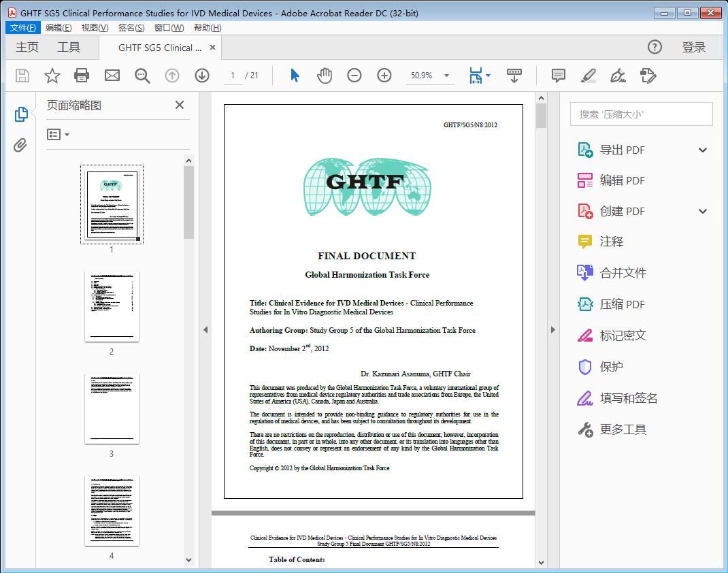This screenshot has width=728, height=573.
Task: Open the Print dialog via printer icon
Action: (x=82, y=76)
